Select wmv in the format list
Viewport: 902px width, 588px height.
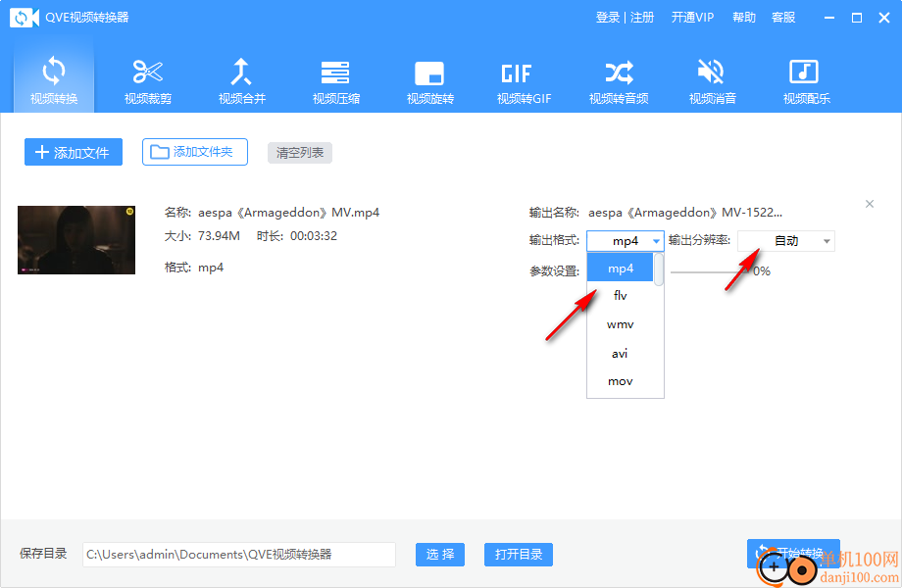click(620, 324)
